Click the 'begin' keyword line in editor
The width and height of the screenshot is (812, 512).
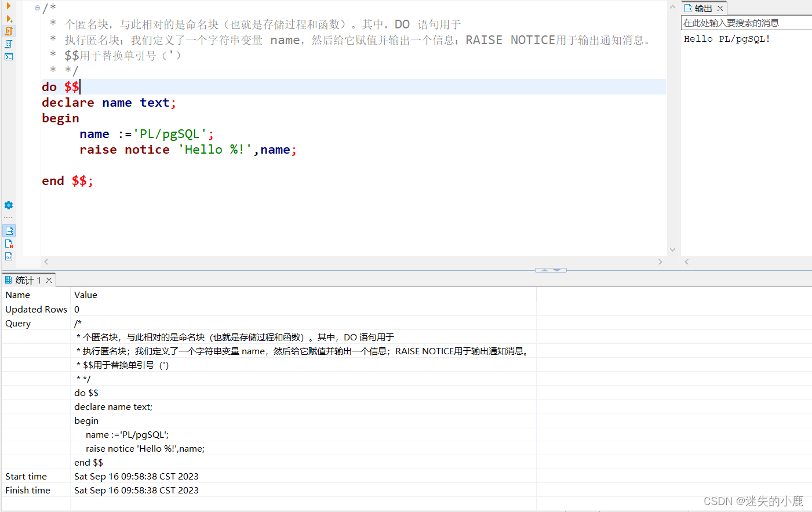pos(60,118)
